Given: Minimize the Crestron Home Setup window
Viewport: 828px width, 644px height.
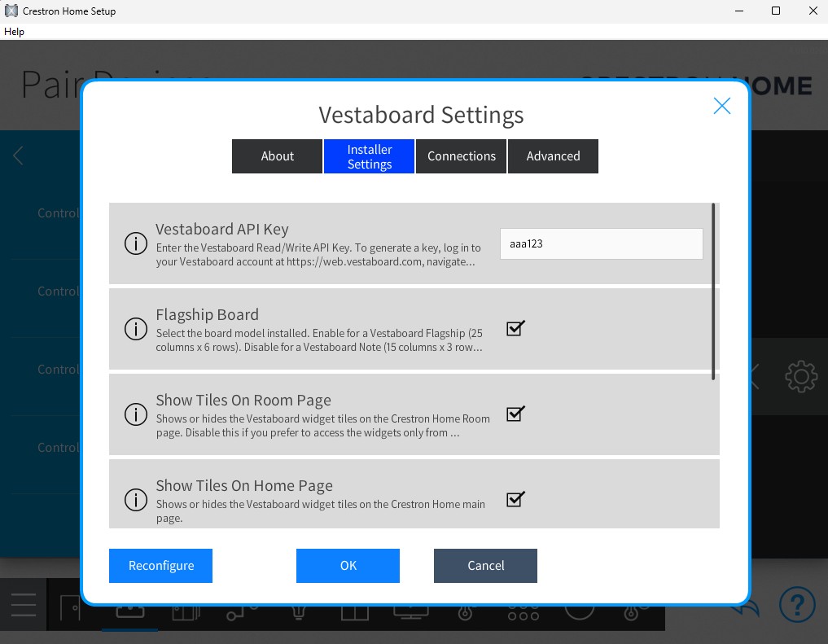Looking at the screenshot, I should tap(739, 11).
